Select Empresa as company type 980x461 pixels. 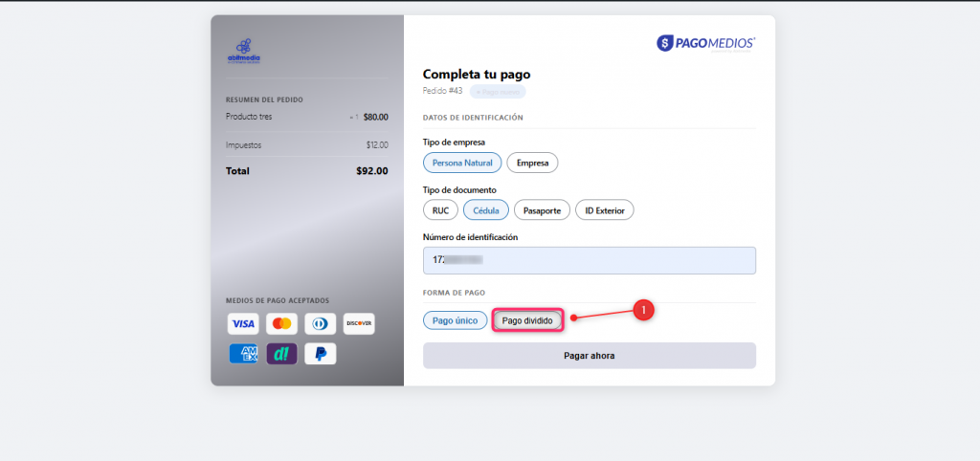pyautogui.click(x=532, y=163)
